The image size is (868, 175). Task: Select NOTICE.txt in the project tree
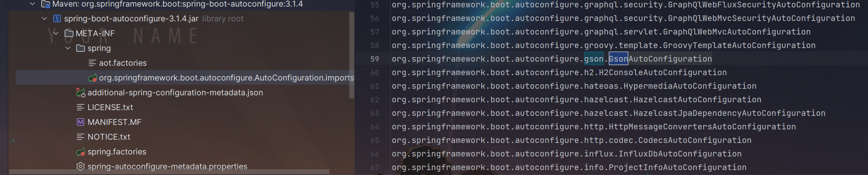(108, 137)
